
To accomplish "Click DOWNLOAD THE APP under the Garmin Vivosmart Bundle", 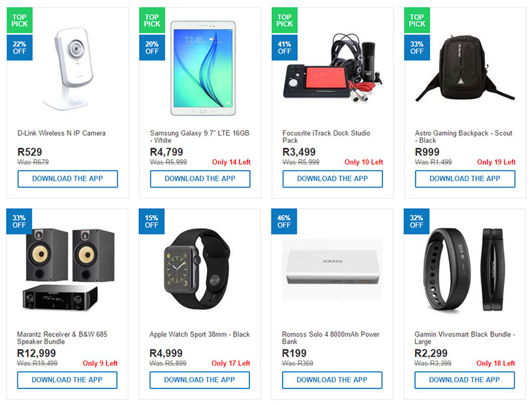I will [x=464, y=380].
